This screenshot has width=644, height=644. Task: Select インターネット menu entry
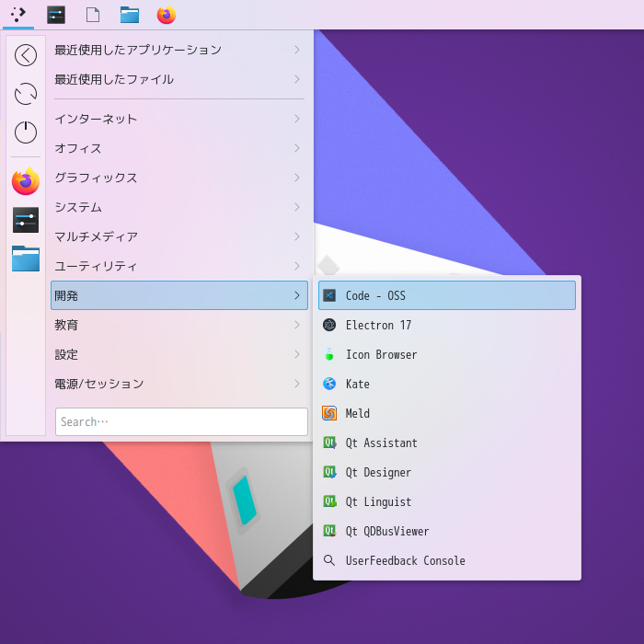(x=179, y=119)
